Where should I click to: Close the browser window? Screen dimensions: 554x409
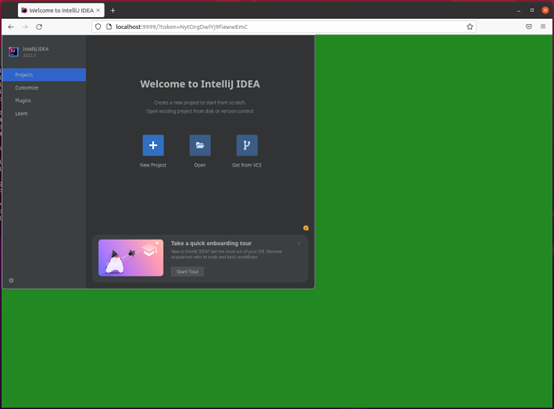coord(545,10)
